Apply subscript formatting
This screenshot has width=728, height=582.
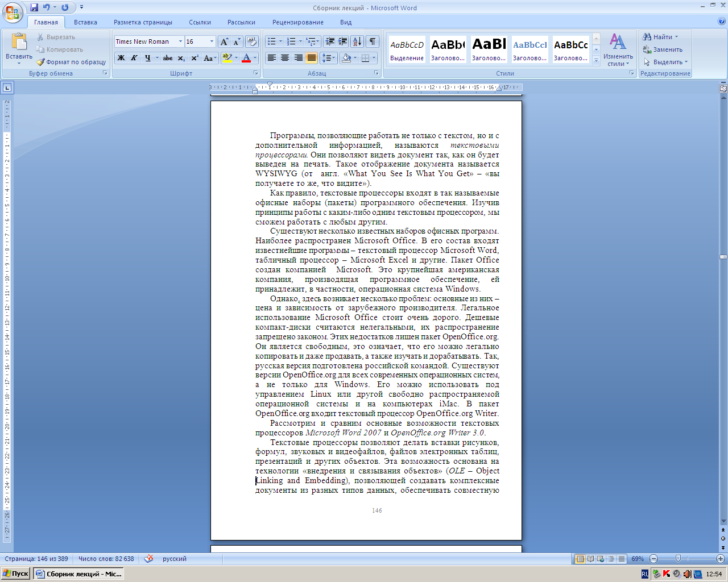point(181,58)
